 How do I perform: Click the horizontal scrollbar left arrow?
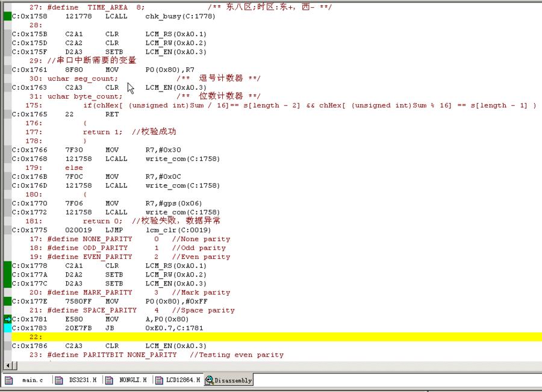(x=7, y=366)
